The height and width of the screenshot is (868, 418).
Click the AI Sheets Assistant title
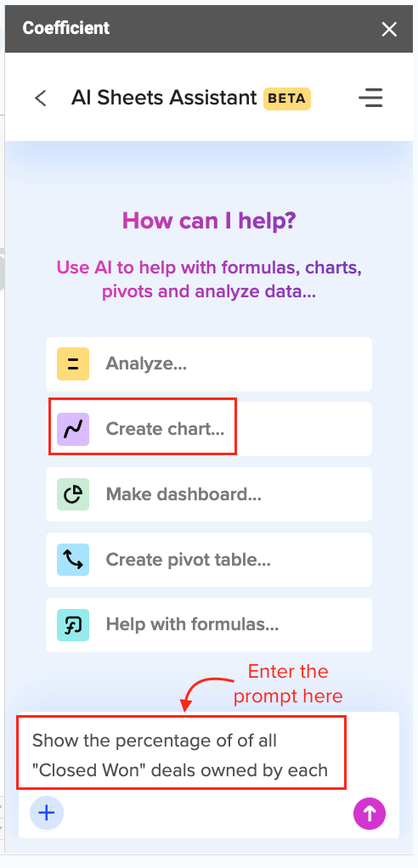pyautogui.click(x=164, y=98)
